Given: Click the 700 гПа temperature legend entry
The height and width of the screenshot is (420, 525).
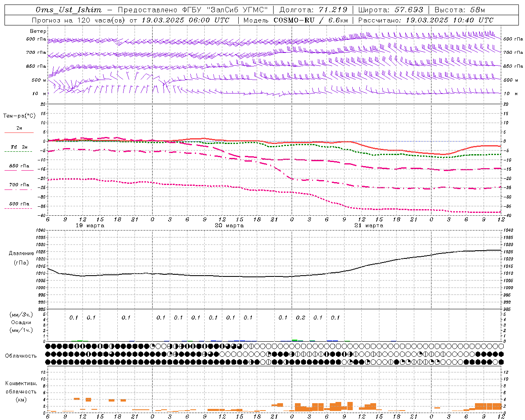Looking at the screenshot, I should 19,185.
